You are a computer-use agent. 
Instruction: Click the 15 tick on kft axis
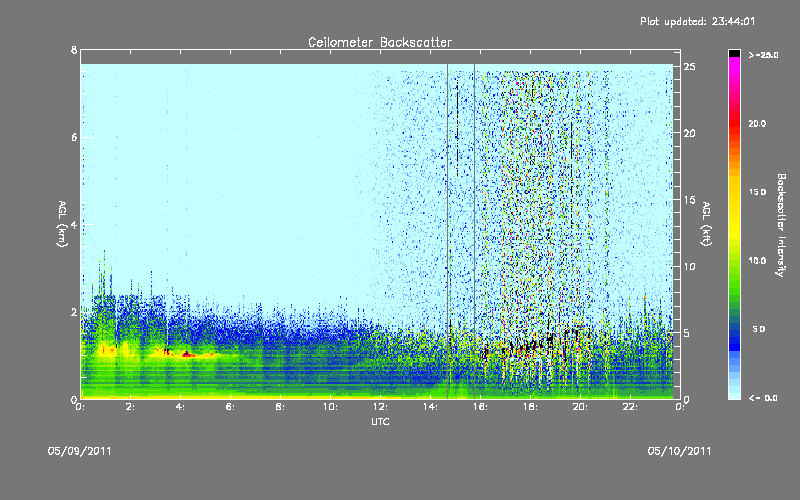[x=690, y=200]
